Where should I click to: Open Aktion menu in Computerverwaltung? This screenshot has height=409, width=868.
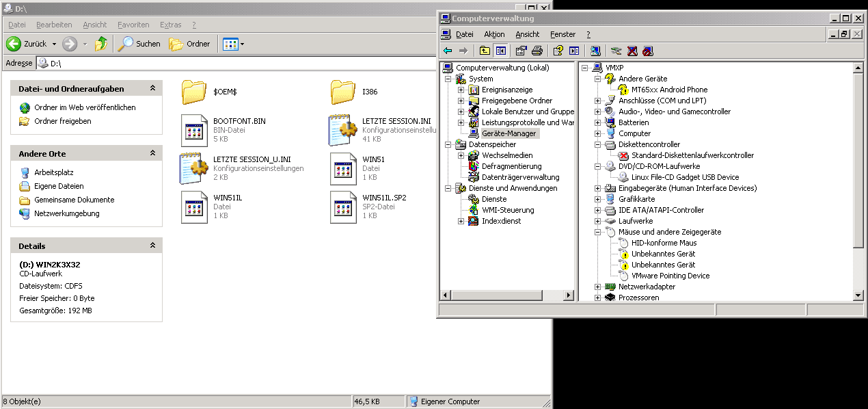[x=494, y=34]
